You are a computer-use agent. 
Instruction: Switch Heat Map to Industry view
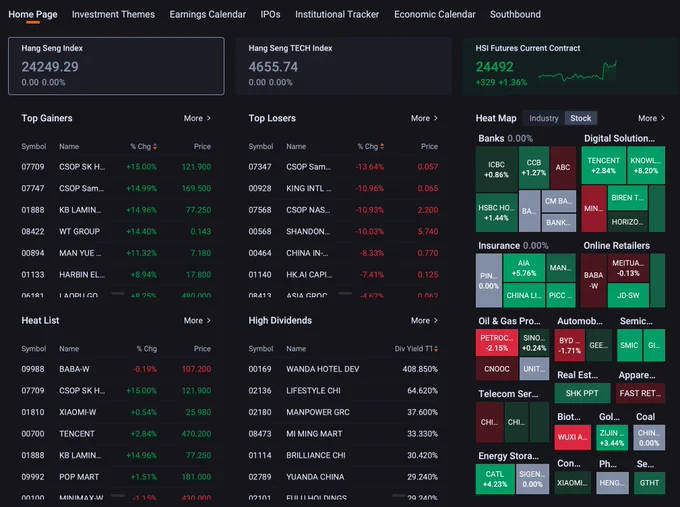coord(543,118)
